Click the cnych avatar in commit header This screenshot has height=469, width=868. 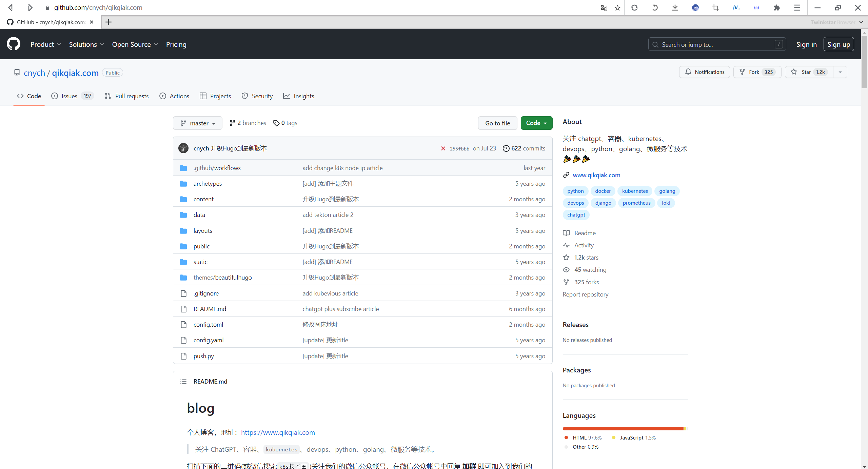coord(183,148)
